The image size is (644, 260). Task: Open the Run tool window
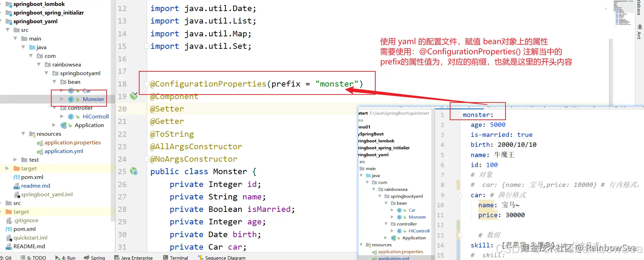coord(65,258)
